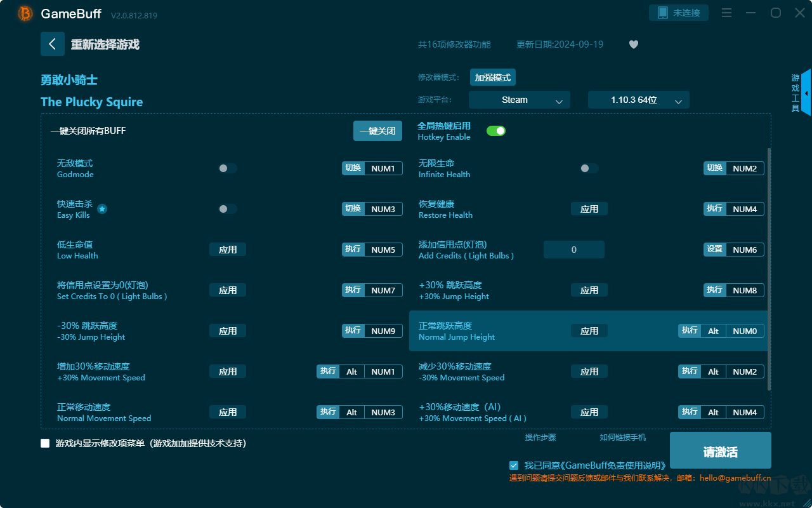Viewport: 812px width, 508px height.
Task: Open the Steam platform dropdown
Action: (x=520, y=100)
